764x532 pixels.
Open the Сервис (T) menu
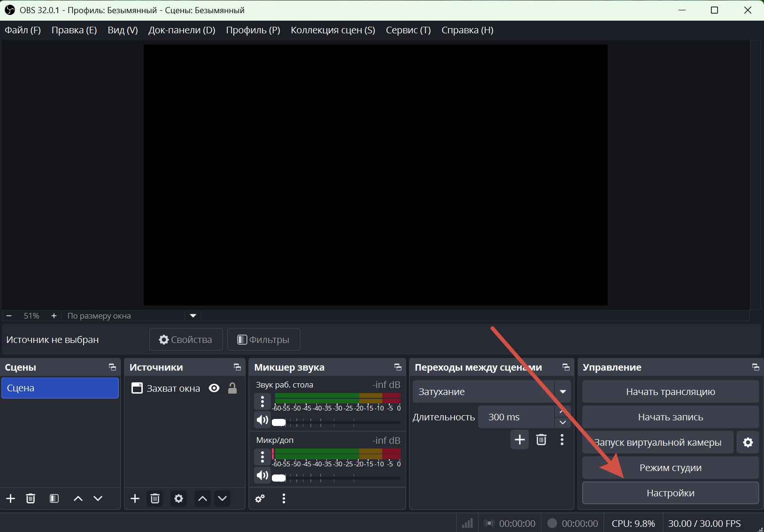pos(408,30)
